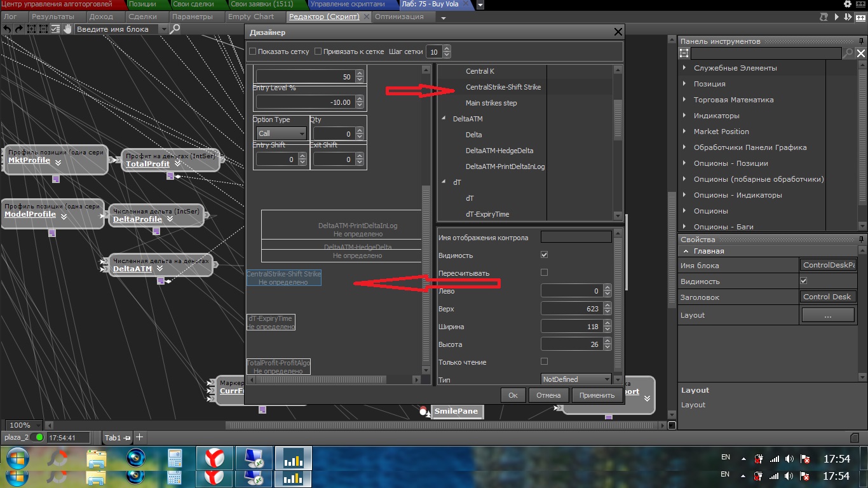Open the Оптимизация tab
868x488 pixels.
[399, 17]
